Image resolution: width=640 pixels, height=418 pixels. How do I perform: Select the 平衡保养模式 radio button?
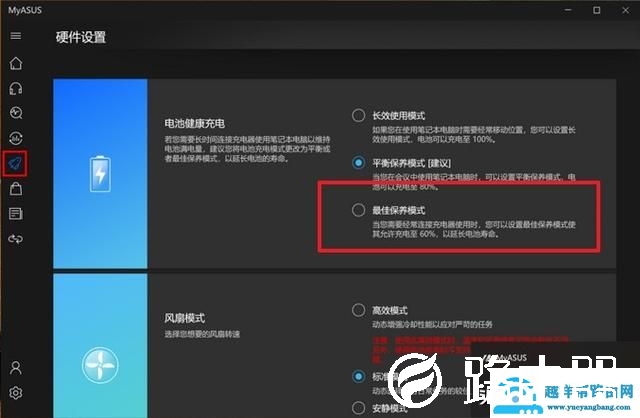tap(358, 163)
